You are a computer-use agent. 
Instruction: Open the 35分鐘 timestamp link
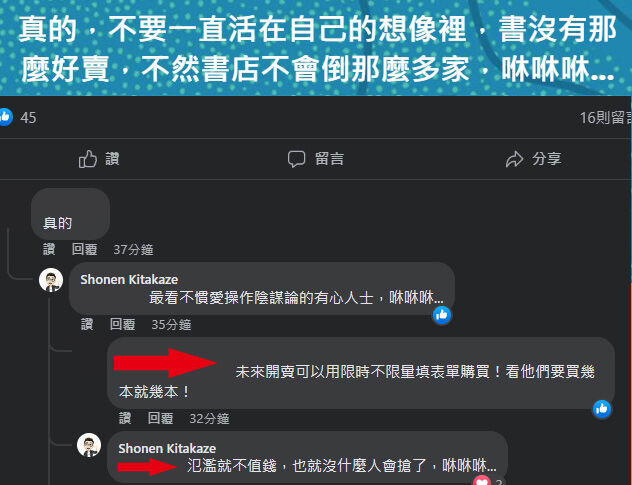(x=171, y=325)
